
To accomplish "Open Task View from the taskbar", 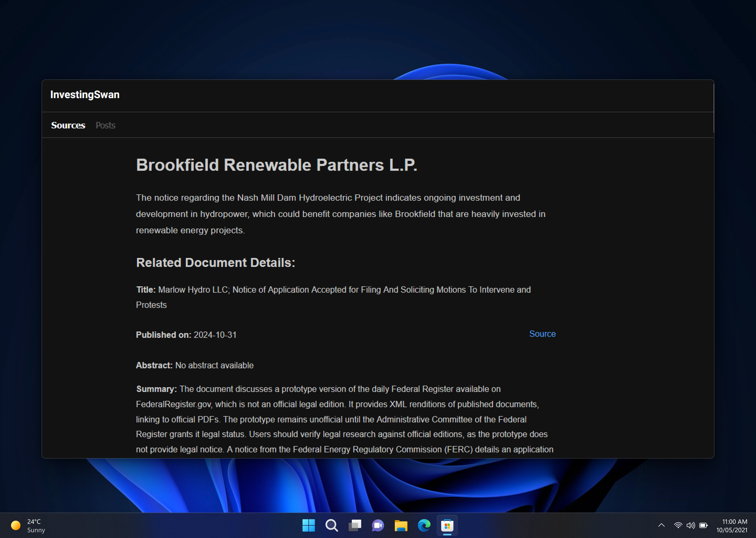I will pyautogui.click(x=355, y=525).
